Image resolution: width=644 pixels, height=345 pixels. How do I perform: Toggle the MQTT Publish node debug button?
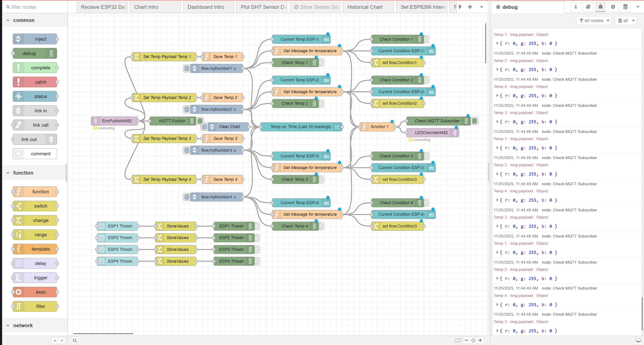(x=200, y=121)
